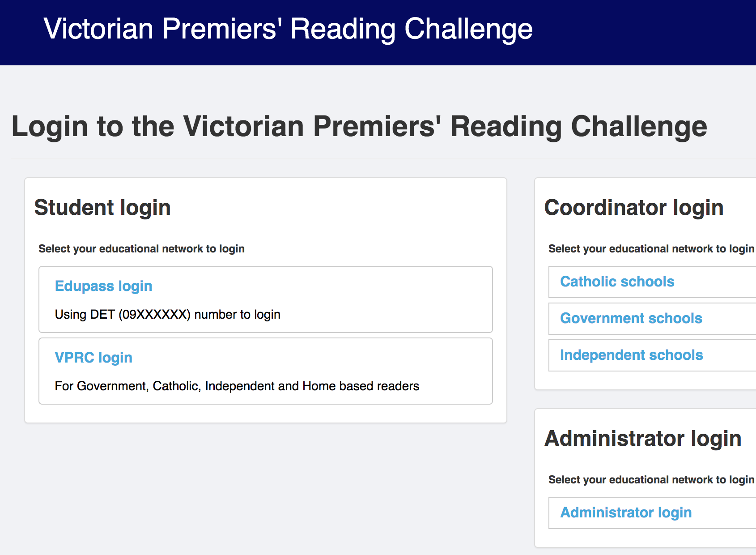Click the divider line below the page heading
The image size is (756, 555).
click(x=358, y=159)
